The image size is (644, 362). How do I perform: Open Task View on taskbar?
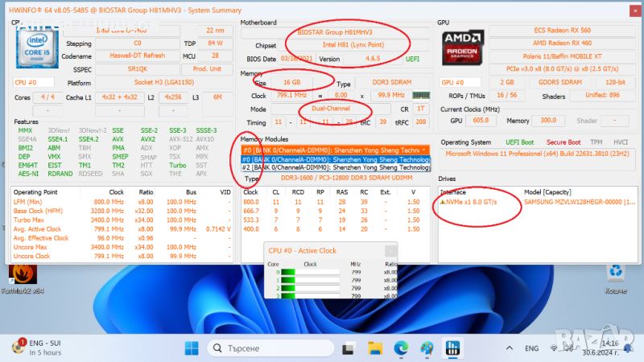tap(349, 348)
